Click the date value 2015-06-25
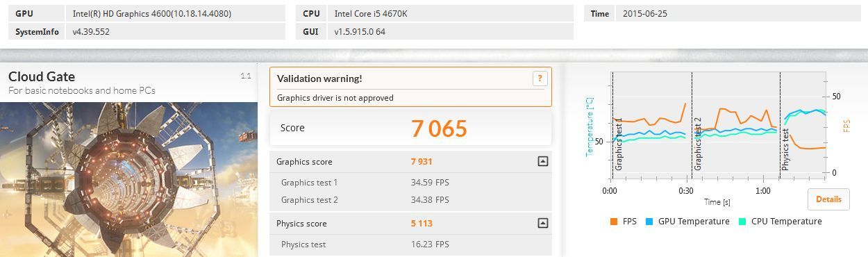This screenshot has width=868, height=257. coord(645,14)
